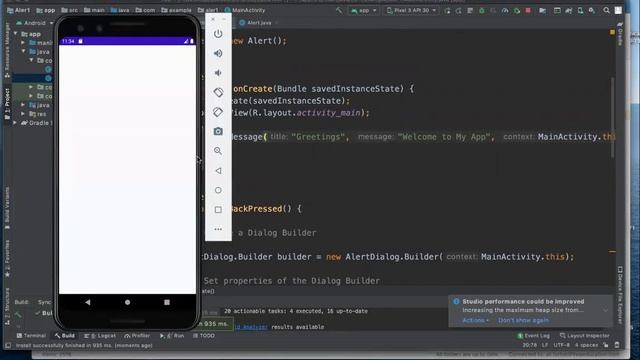This screenshot has width=640, height=360.
Task: Open the TODO tool window tab
Action: tap(204, 336)
